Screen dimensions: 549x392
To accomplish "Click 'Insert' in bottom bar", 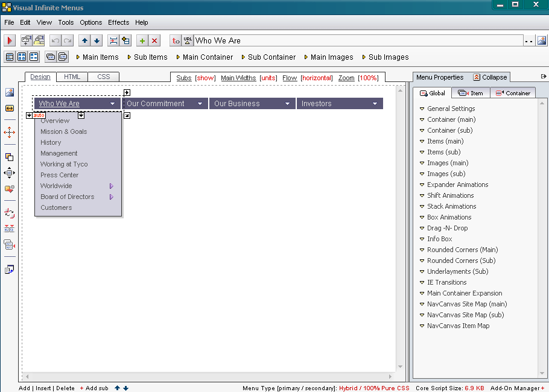I will 43,388.
